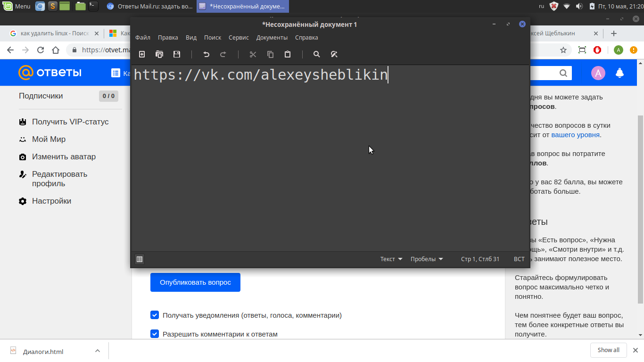Open the terminal launcher in the panel

click(93, 6)
